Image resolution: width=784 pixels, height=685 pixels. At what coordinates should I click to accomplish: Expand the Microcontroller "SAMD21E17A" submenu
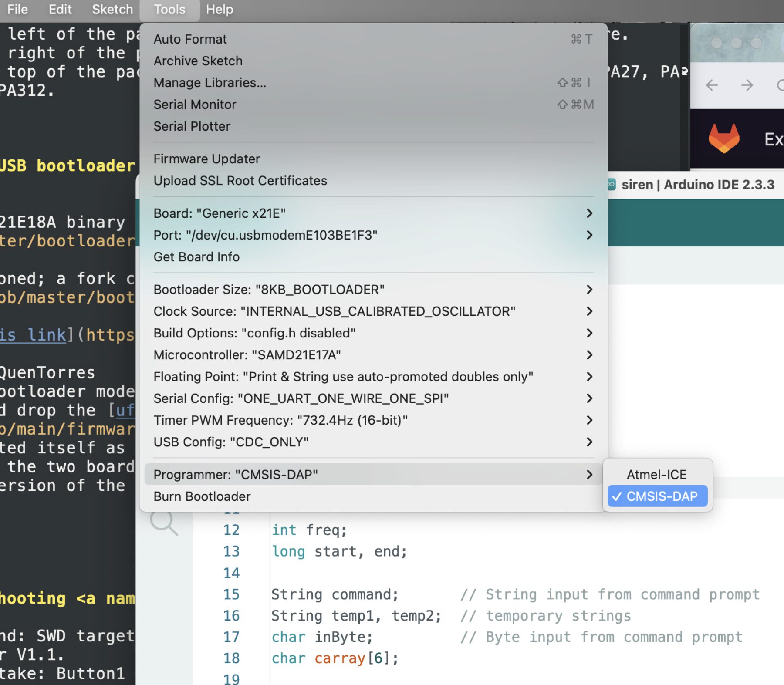373,355
